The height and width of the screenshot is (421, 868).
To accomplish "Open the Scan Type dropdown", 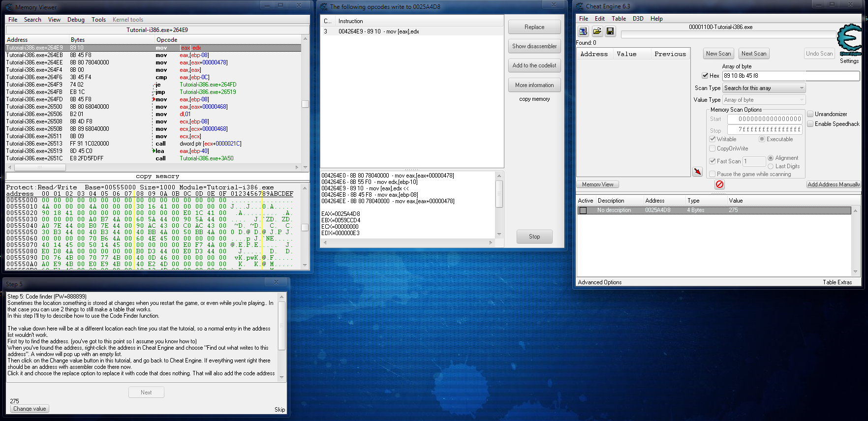I will point(764,88).
